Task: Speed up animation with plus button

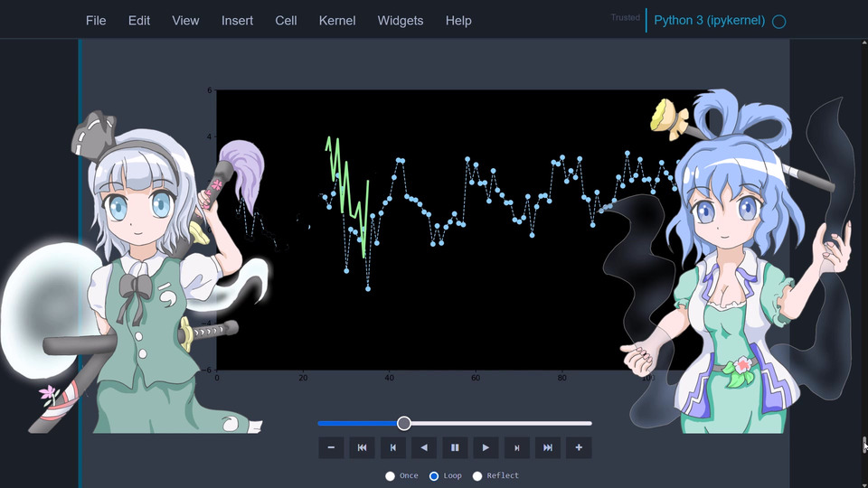Action: pos(579,447)
